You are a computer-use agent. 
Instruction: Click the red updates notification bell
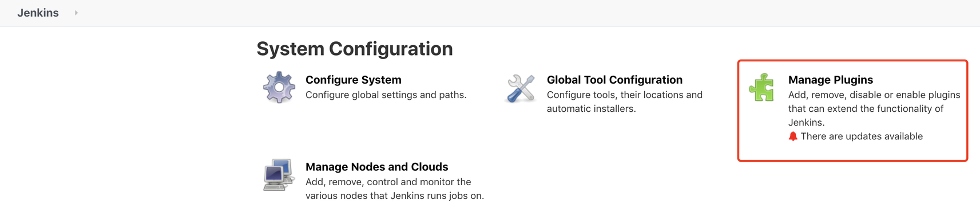click(x=793, y=136)
